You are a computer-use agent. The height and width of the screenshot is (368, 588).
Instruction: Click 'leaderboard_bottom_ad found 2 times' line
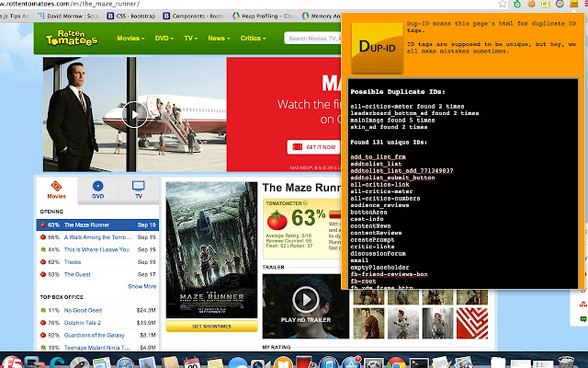pos(414,113)
